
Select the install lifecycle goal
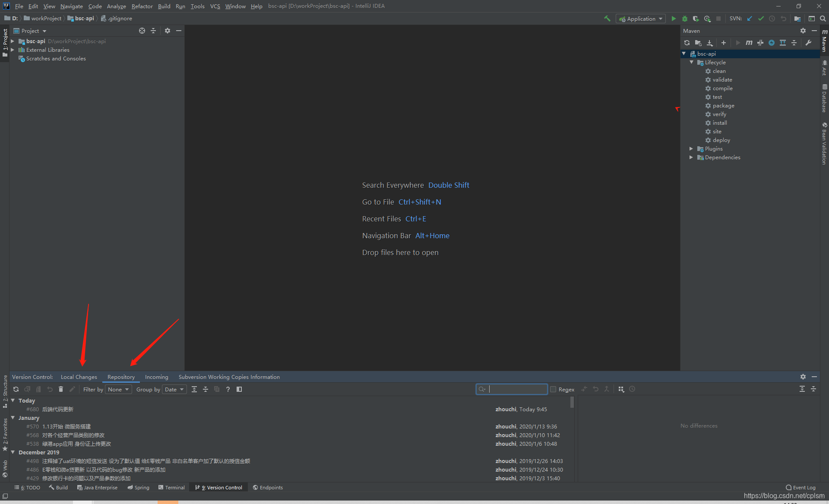click(719, 123)
